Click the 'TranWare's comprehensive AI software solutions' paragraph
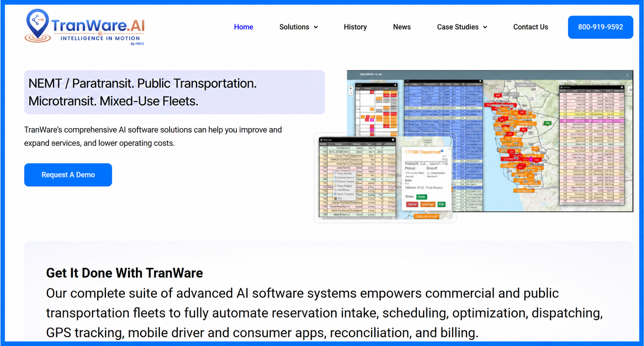 153,137
